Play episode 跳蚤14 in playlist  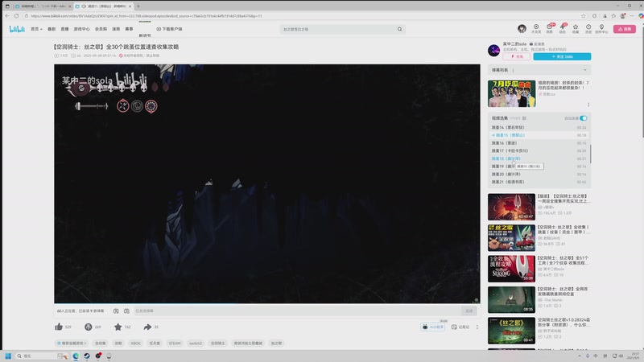[539, 128]
